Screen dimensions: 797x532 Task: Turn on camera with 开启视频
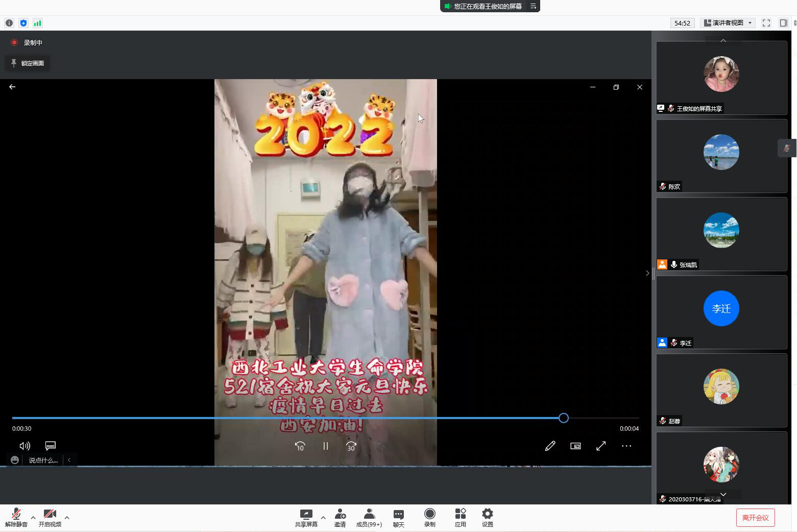pos(50,517)
